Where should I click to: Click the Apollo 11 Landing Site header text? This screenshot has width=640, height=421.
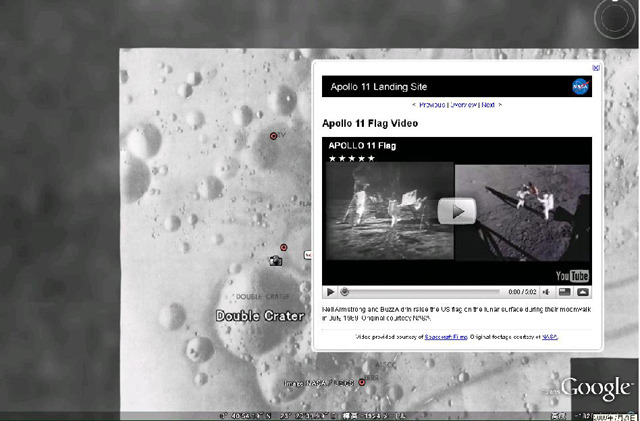point(379,87)
